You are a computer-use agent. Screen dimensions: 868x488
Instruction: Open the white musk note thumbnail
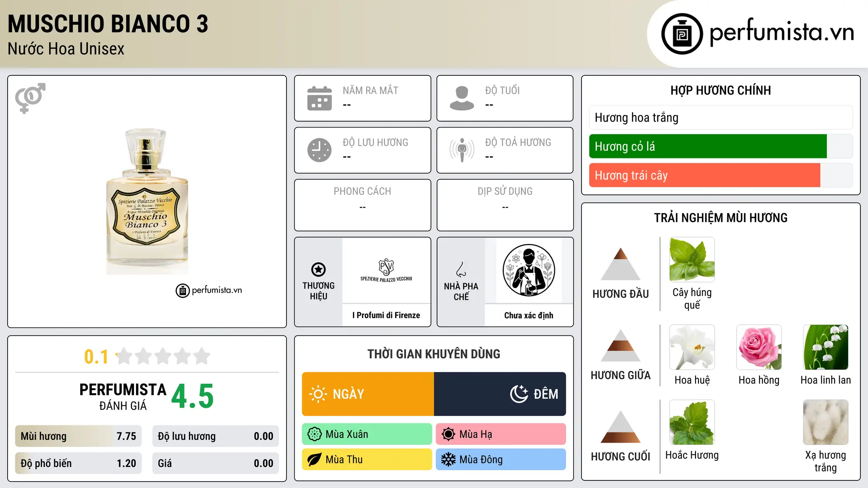826,422
